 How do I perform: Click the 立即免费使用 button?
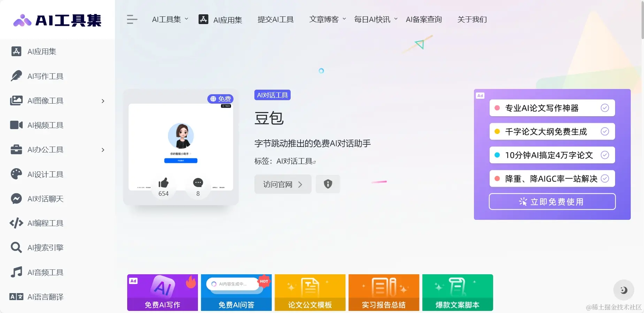pyautogui.click(x=552, y=202)
